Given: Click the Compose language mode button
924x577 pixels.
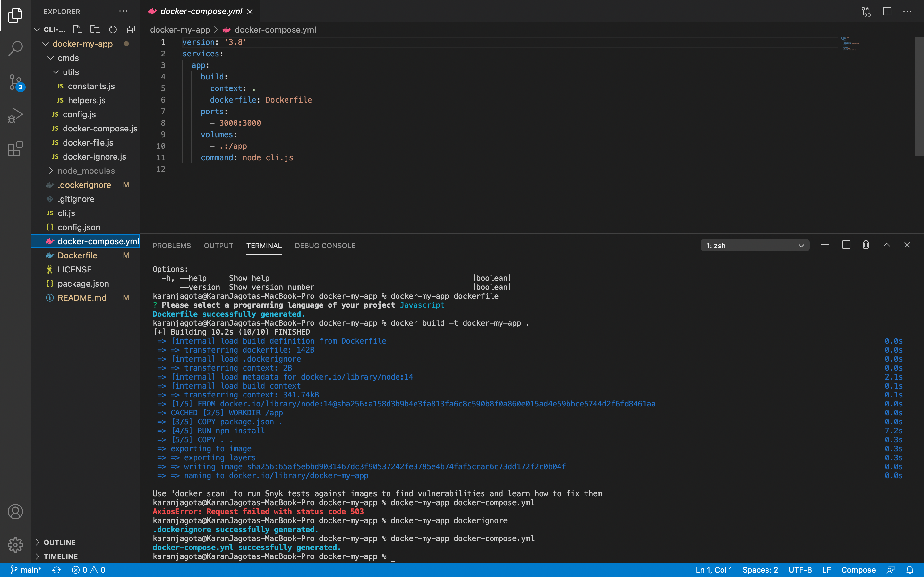Looking at the screenshot, I should coord(858,570).
